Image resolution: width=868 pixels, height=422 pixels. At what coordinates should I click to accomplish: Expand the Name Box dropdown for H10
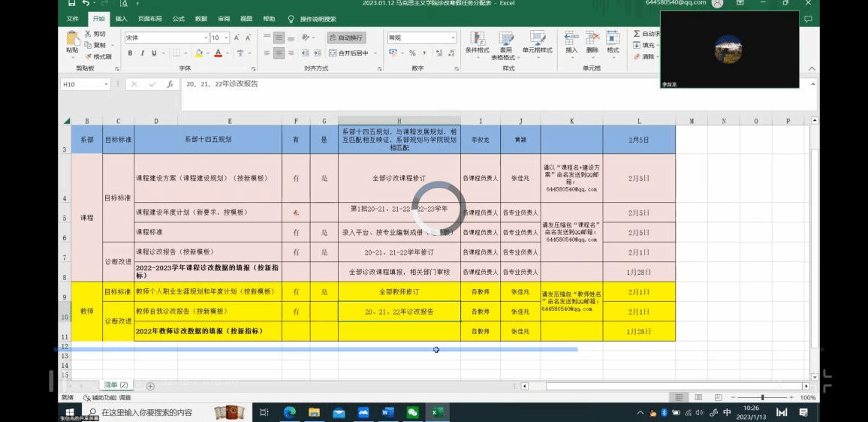coord(107,84)
